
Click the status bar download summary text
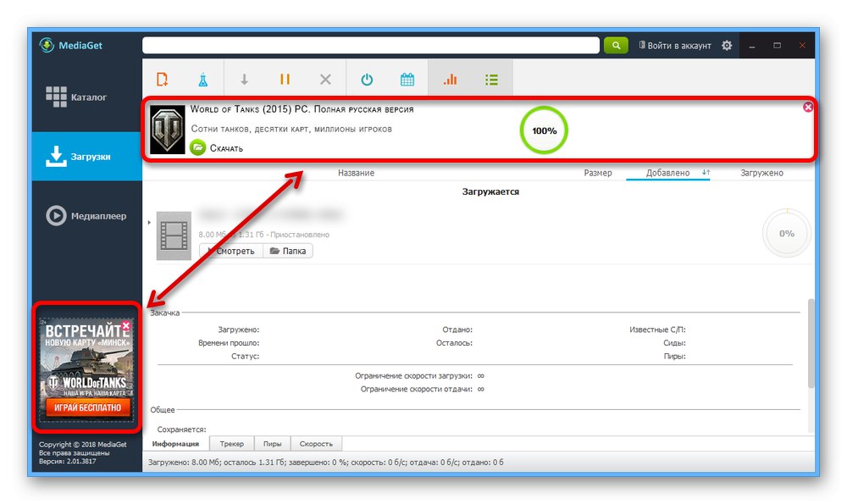pyautogui.click(x=326, y=462)
